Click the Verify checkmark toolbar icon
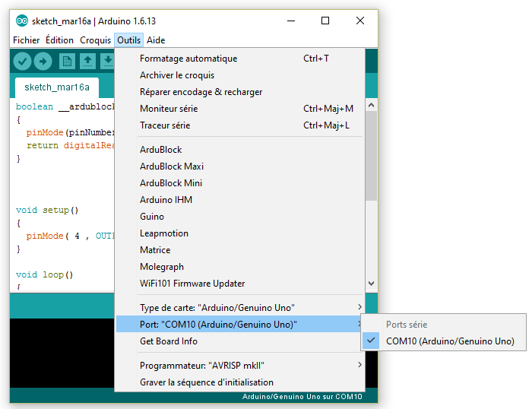This screenshot has height=409, width=532. (x=22, y=62)
